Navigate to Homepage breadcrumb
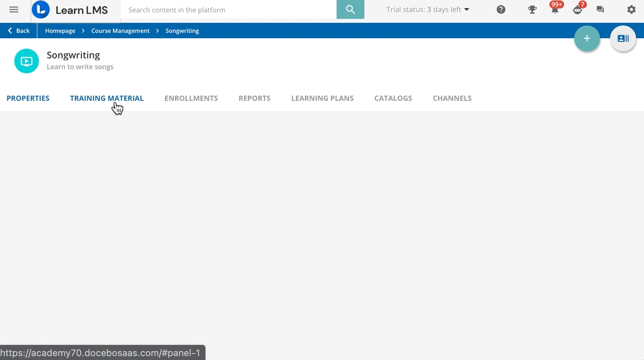The image size is (644, 360). point(60,31)
